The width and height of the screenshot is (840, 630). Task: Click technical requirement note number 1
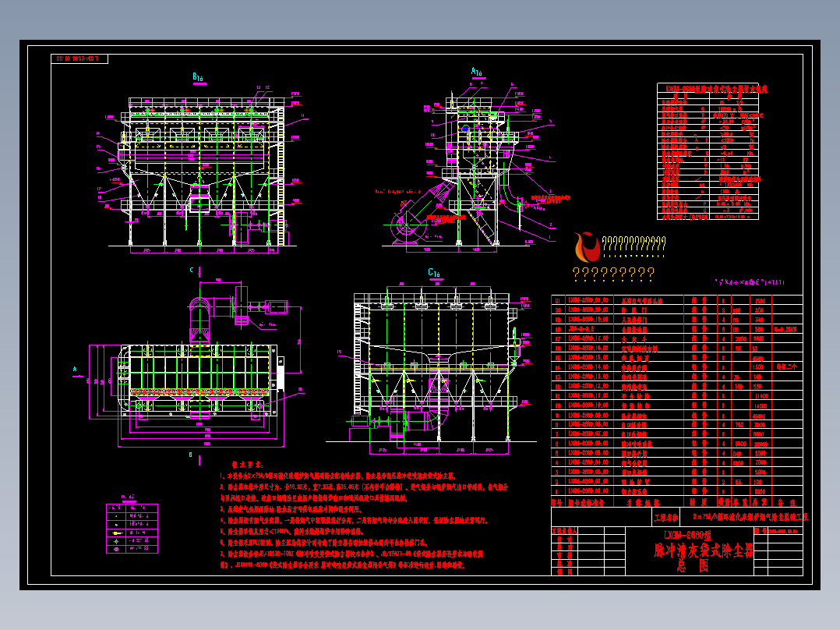coord(338,476)
